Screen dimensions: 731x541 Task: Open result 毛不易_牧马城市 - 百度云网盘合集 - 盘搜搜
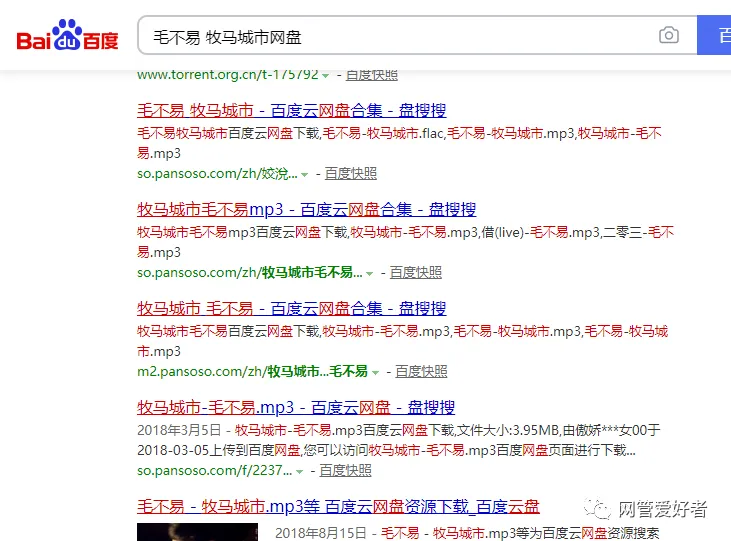click(x=291, y=111)
